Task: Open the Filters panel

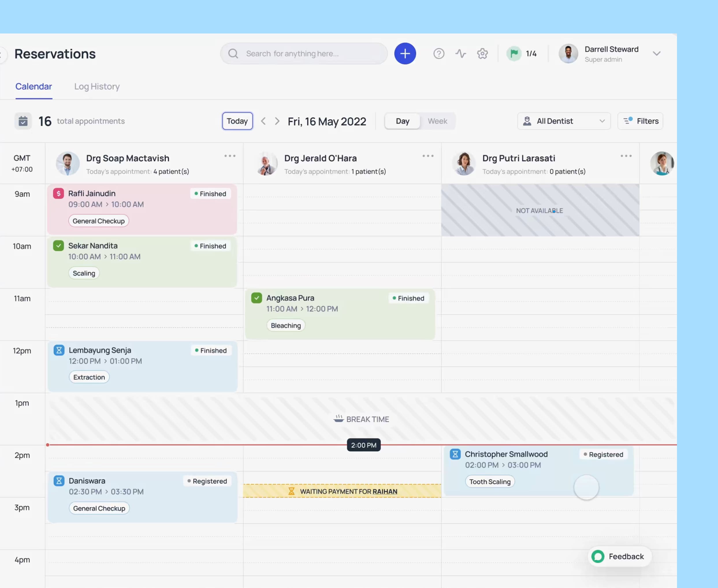Action: 640,121
